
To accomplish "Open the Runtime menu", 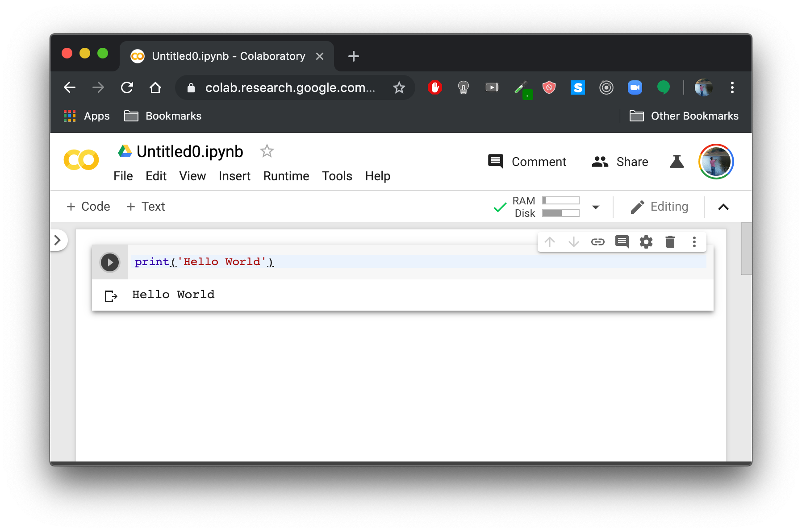I will coord(286,176).
